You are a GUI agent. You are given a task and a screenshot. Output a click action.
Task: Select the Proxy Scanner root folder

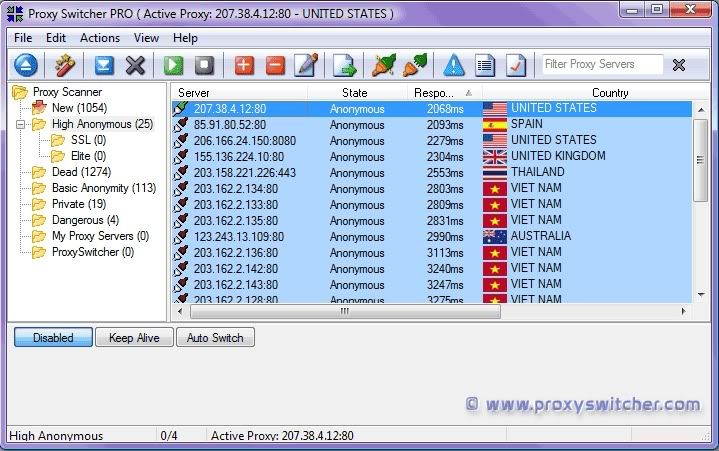coord(67,92)
